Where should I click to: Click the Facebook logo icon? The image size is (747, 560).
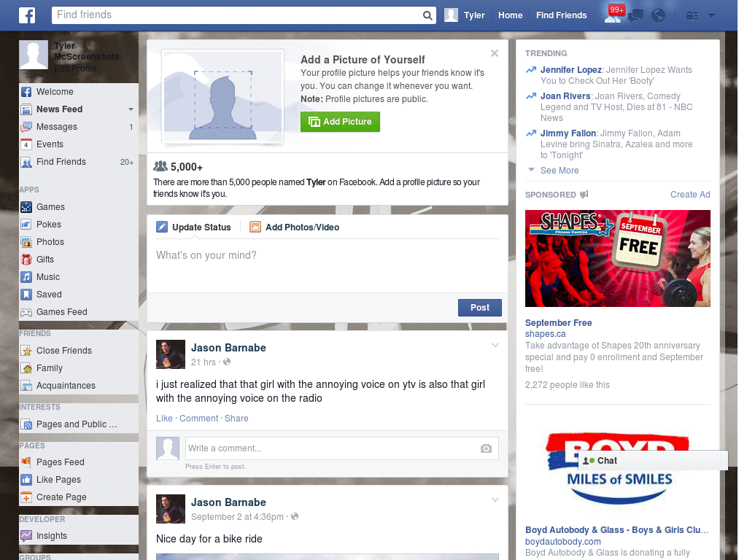(x=27, y=15)
